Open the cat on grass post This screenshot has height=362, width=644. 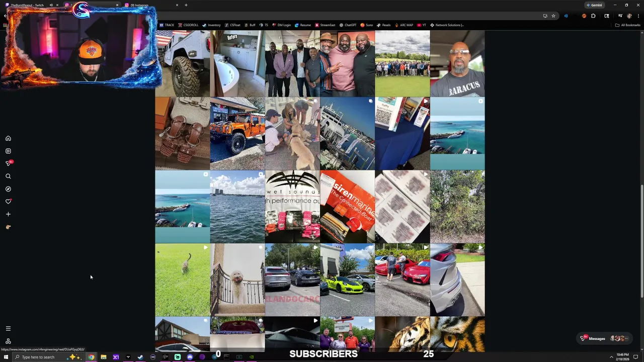pyautogui.click(x=182, y=280)
